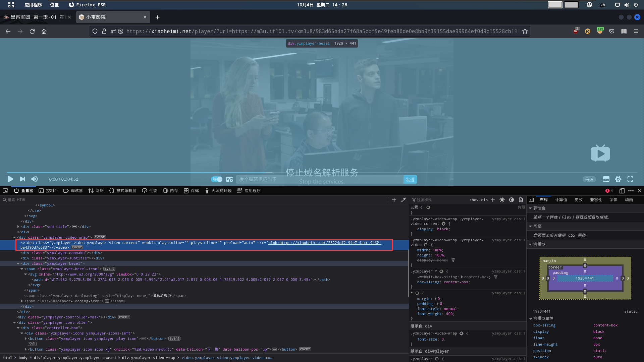
Task: Create new node with plus icon in inspector
Action: coord(394,200)
